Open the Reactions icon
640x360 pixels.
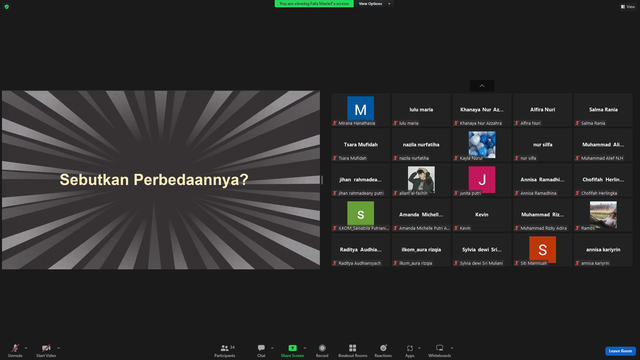click(x=383, y=348)
